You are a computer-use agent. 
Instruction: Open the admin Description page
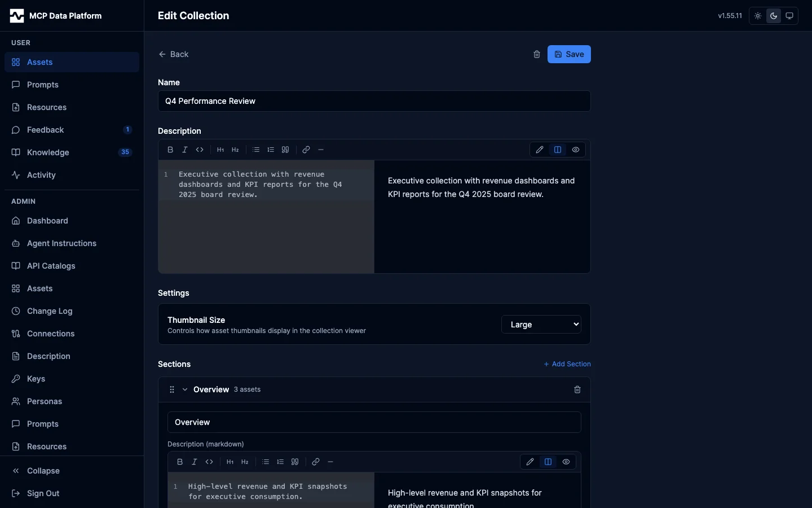[72, 356]
